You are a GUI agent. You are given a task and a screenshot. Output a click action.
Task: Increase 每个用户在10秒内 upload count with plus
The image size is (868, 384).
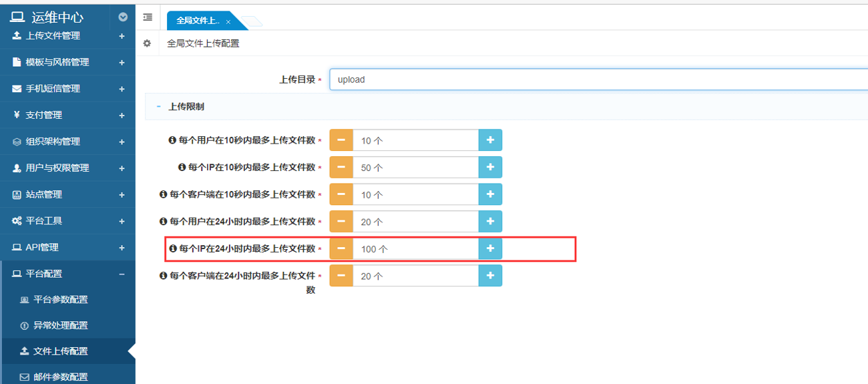click(490, 140)
